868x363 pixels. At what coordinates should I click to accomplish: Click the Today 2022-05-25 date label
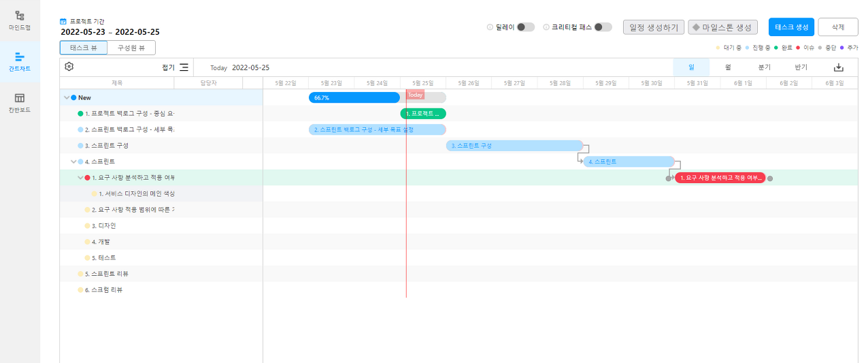tap(240, 68)
